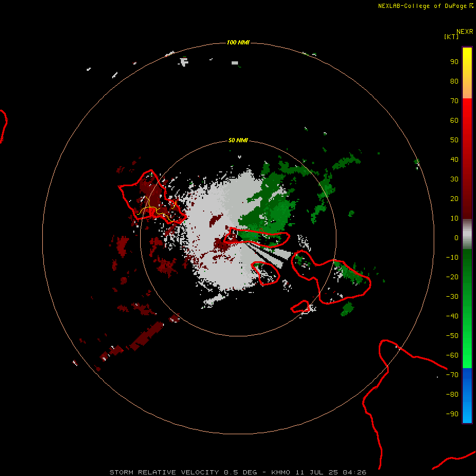Click the -80 value on the scale
The width and height of the screenshot is (476, 476).
click(452, 395)
